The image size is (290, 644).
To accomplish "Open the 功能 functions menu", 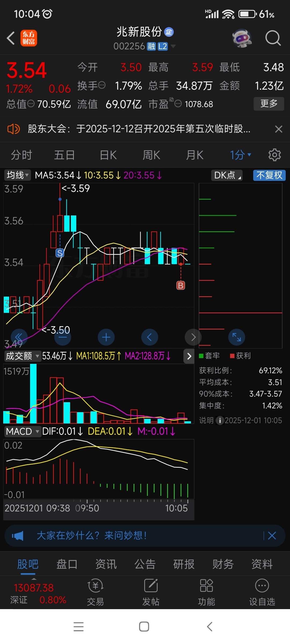I will tap(206, 592).
